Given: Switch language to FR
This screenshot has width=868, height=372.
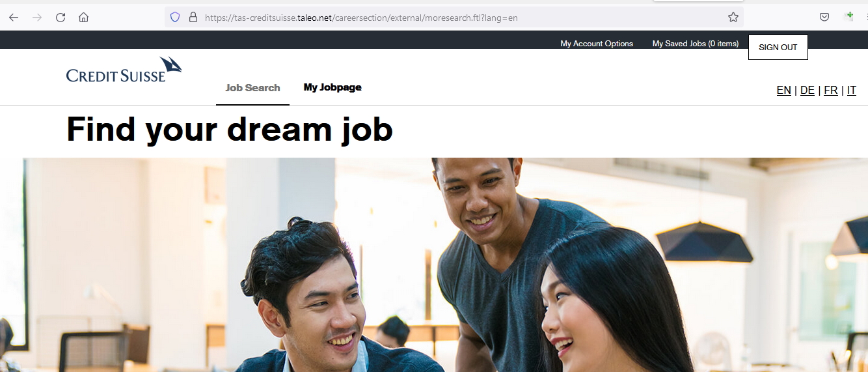Looking at the screenshot, I should pos(831,91).
